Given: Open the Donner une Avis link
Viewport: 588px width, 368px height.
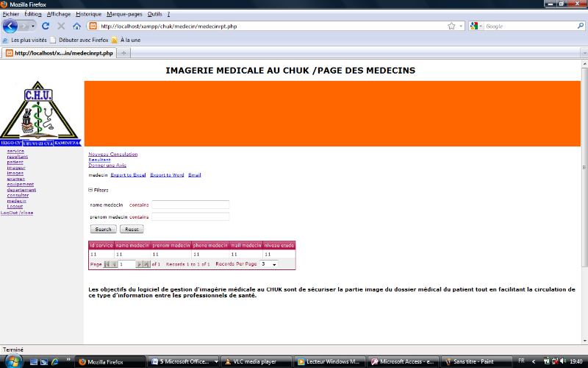Looking at the screenshot, I should pos(107,165).
